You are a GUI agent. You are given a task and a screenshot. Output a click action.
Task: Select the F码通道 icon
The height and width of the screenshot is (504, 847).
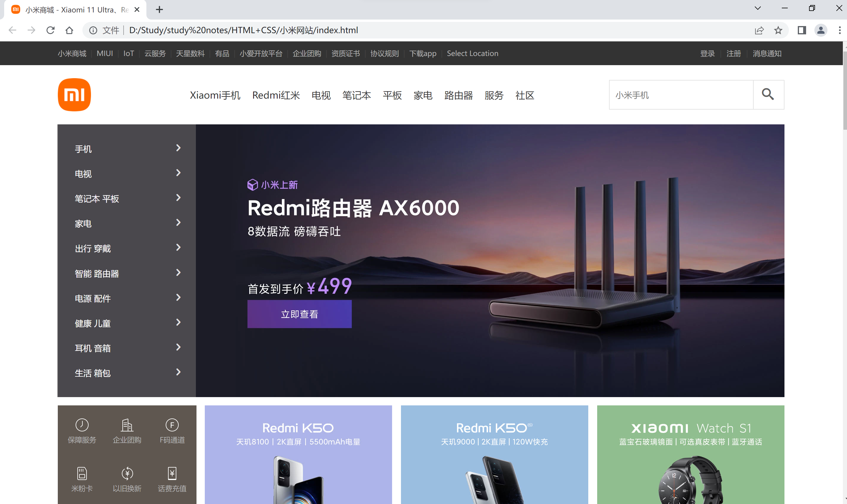point(172,425)
